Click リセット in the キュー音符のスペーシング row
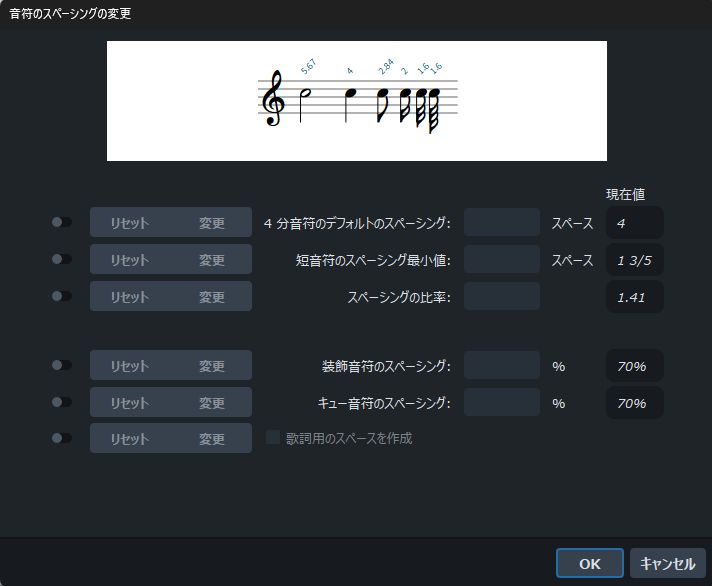 click(x=130, y=403)
